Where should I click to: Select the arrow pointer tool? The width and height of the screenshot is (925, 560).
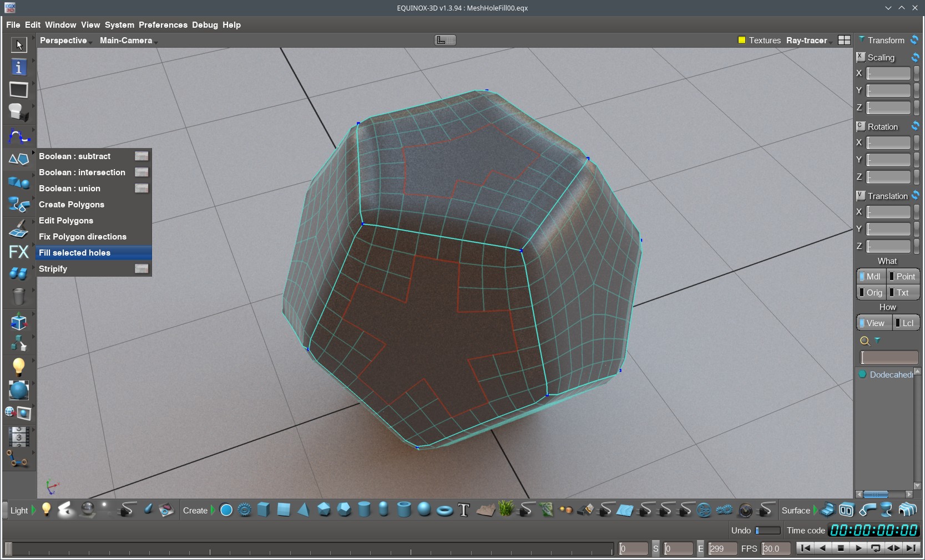(x=19, y=44)
